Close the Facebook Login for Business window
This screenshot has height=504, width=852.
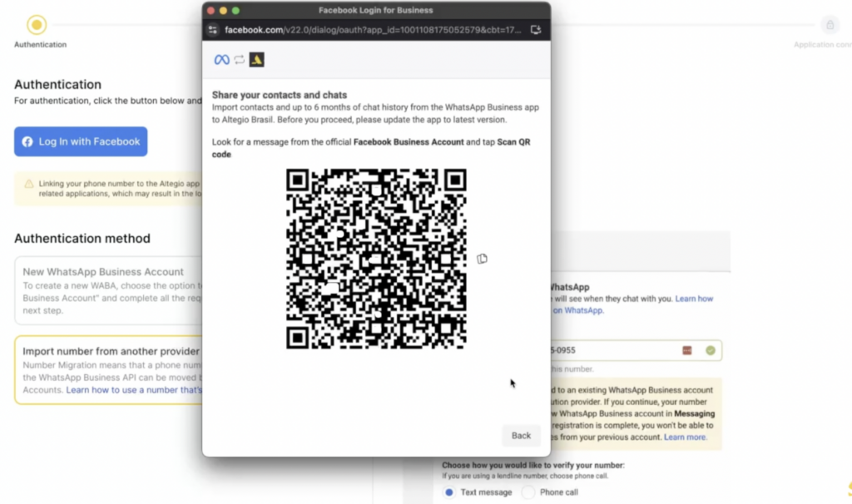211,10
